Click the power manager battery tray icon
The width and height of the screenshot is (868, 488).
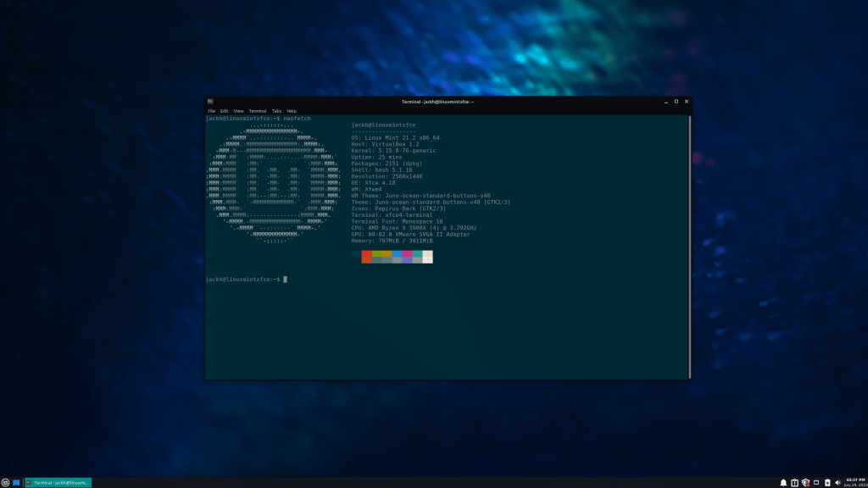tap(827, 482)
